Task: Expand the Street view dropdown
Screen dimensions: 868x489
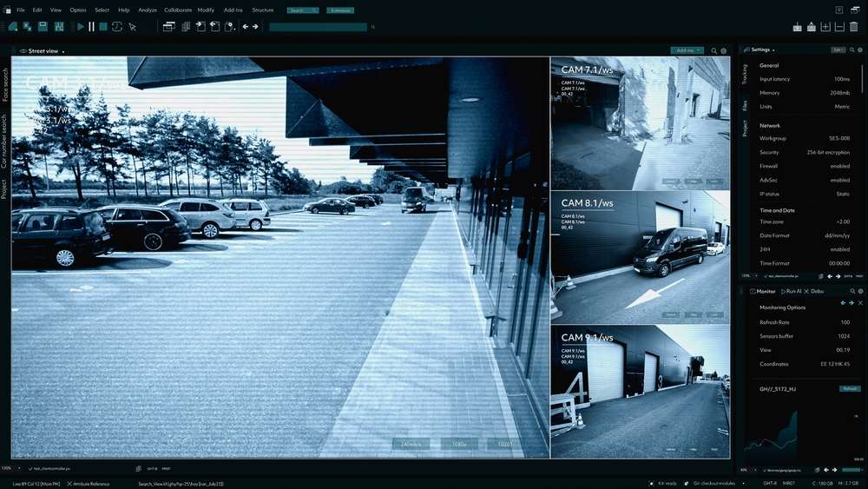Action: point(63,51)
